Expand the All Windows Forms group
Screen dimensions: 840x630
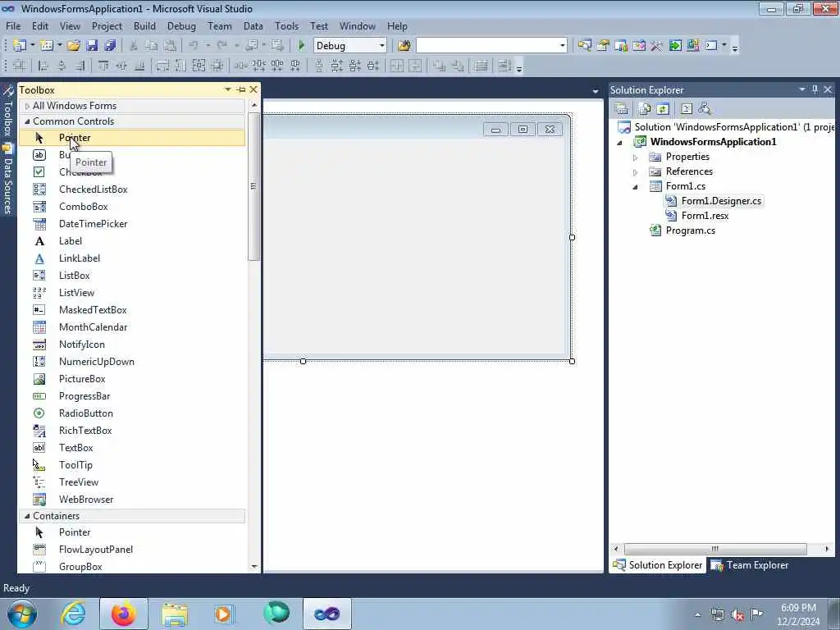(x=27, y=106)
